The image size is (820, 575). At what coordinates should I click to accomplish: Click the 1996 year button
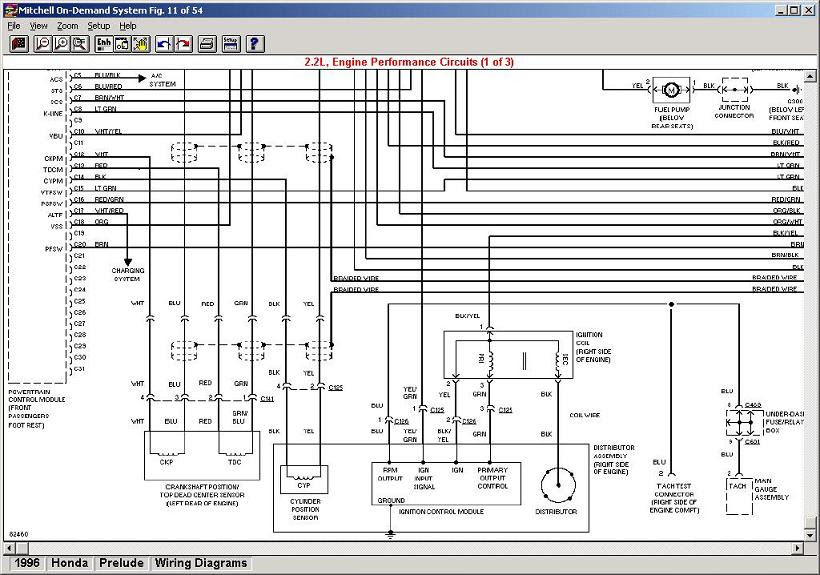coord(27,563)
